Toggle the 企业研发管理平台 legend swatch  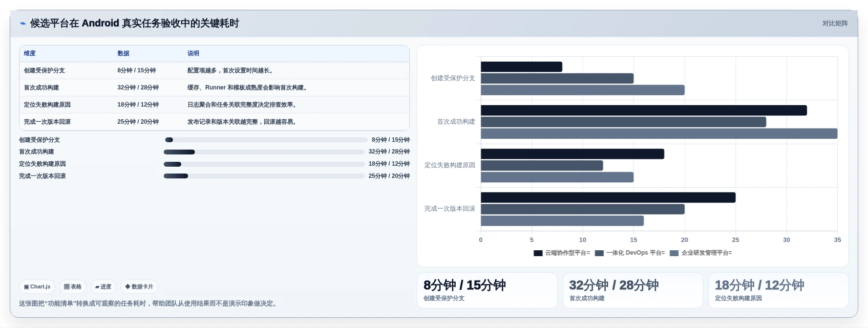click(674, 253)
